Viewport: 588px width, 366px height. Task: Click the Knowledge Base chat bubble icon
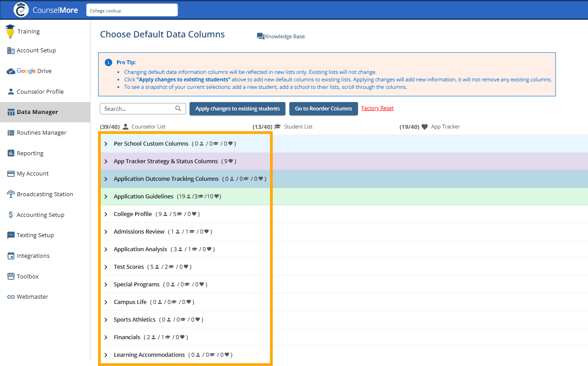(261, 37)
